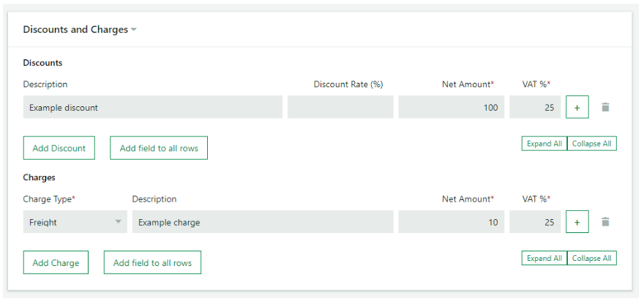The image size is (644, 299).
Task: Open the Charge Type dropdown showing Freight
Action: [75, 222]
